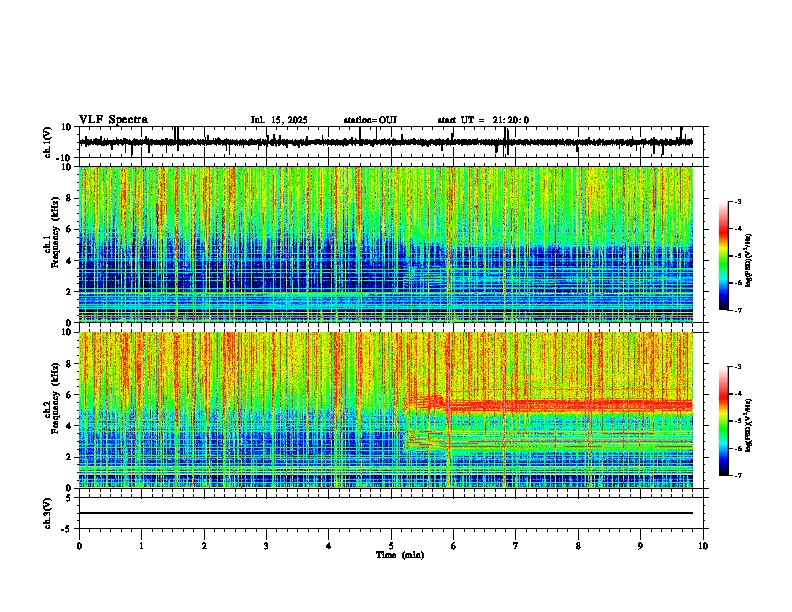Click the ch.2 spectrogram color scale bar

point(723,421)
